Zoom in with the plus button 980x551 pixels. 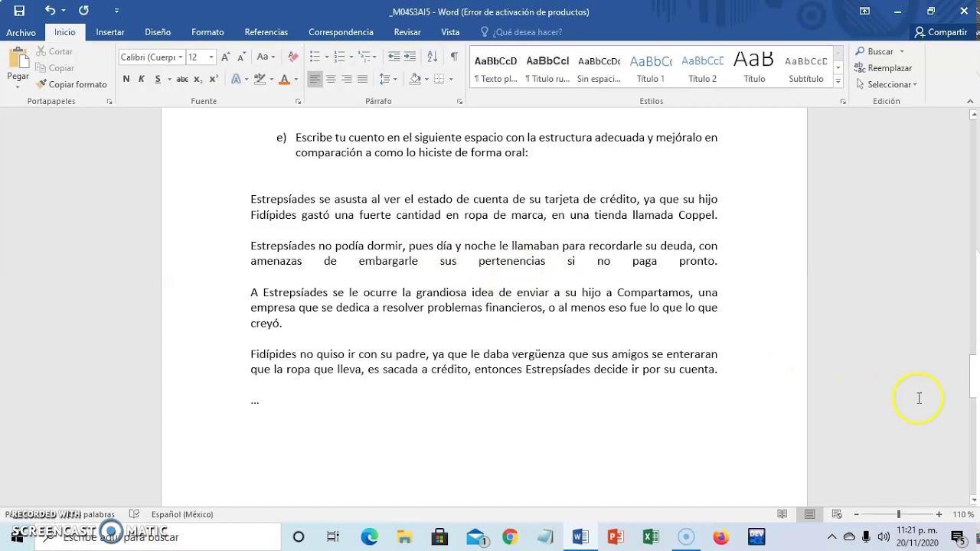939,514
